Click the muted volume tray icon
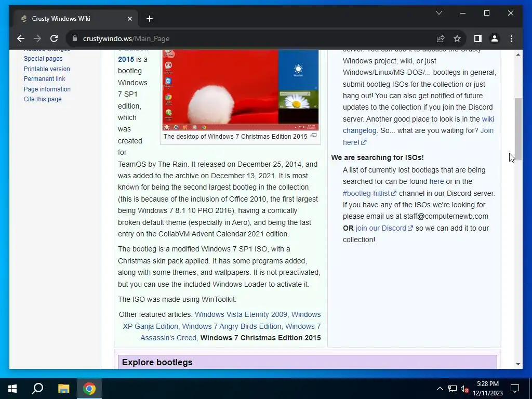This screenshot has width=532, height=399. pyautogui.click(x=464, y=389)
